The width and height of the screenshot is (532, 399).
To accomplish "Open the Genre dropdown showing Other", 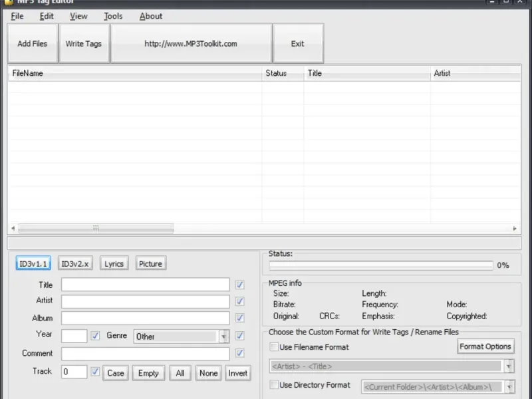I will [182, 336].
